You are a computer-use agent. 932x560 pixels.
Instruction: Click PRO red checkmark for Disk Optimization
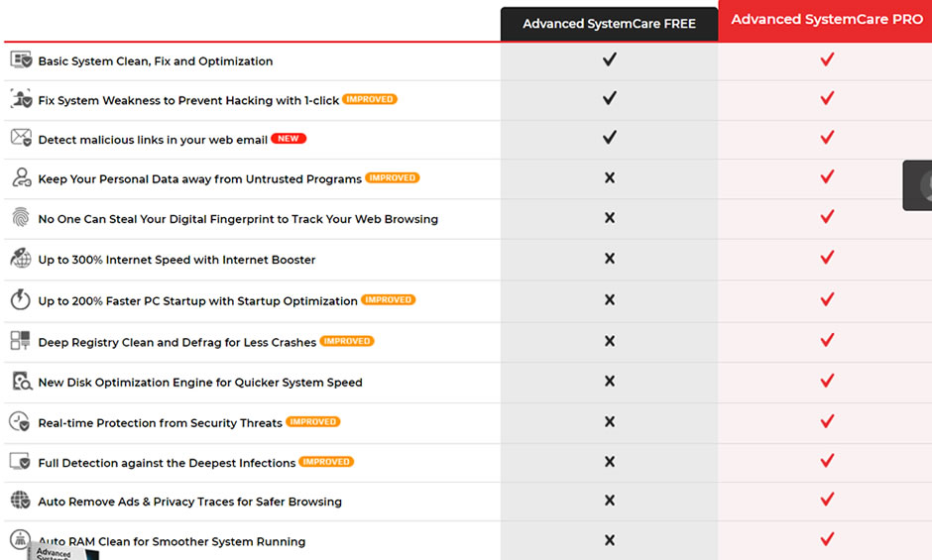click(x=827, y=381)
